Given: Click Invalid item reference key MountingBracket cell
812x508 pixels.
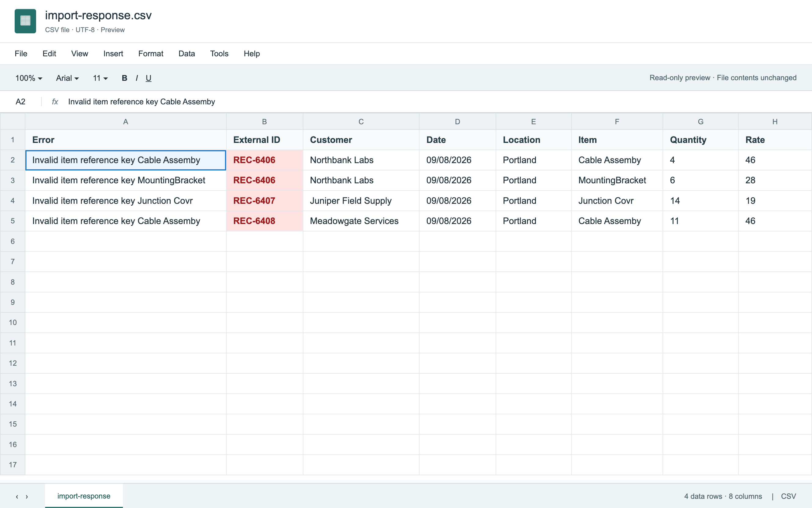Looking at the screenshot, I should [125, 181].
